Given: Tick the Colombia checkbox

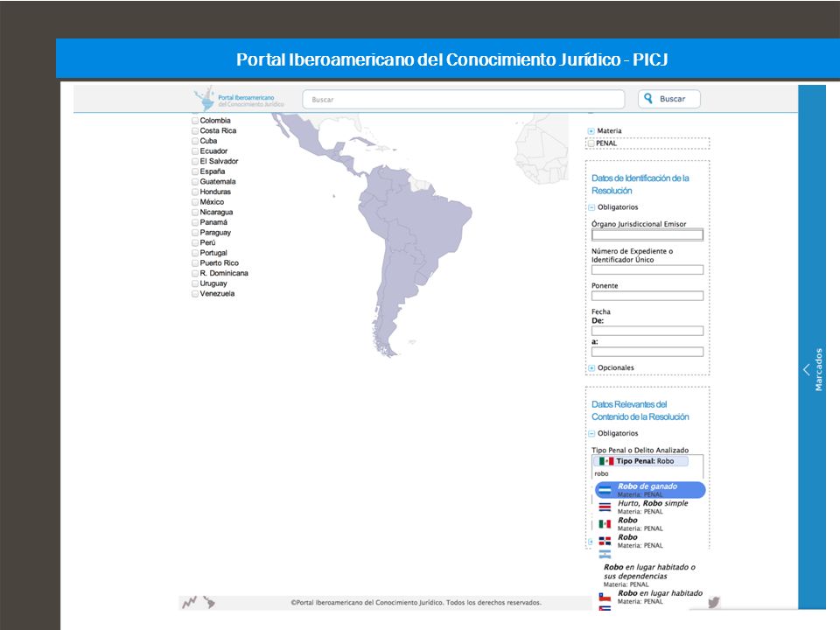Looking at the screenshot, I should coord(195,121).
